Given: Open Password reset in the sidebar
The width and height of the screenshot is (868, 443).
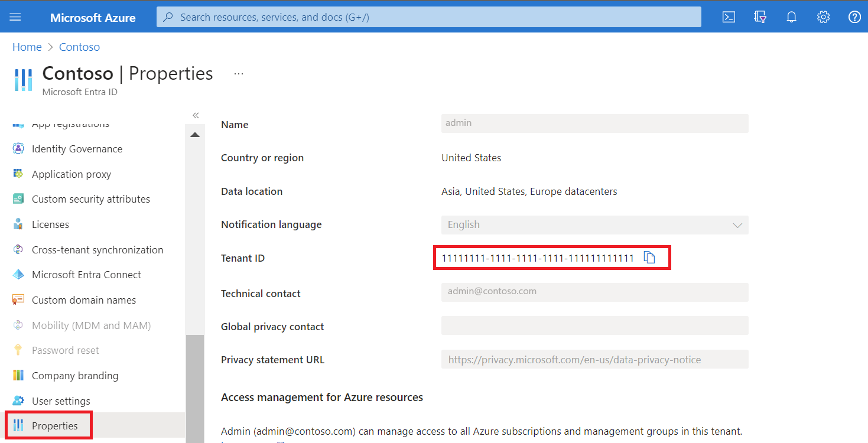Looking at the screenshot, I should click(66, 350).
